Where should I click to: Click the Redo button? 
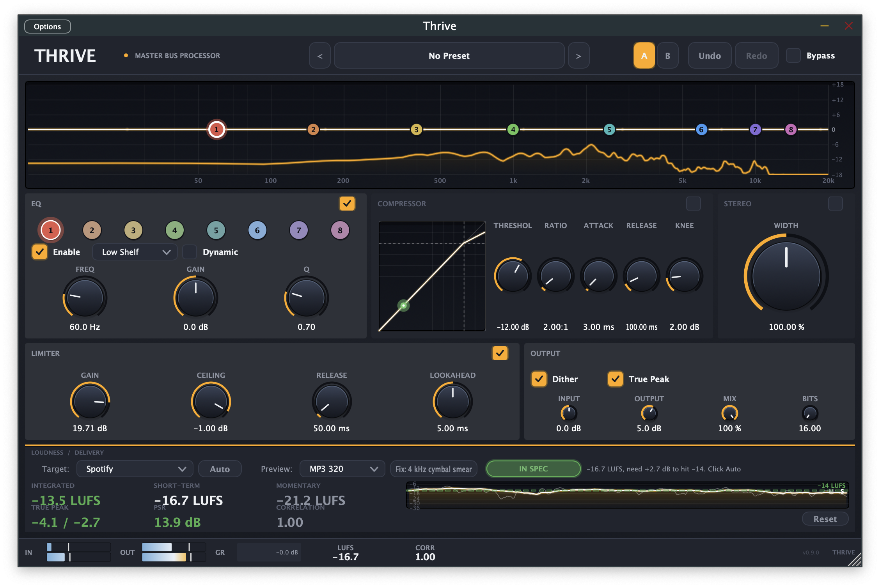pyautogui.click(x=757, y=56)
